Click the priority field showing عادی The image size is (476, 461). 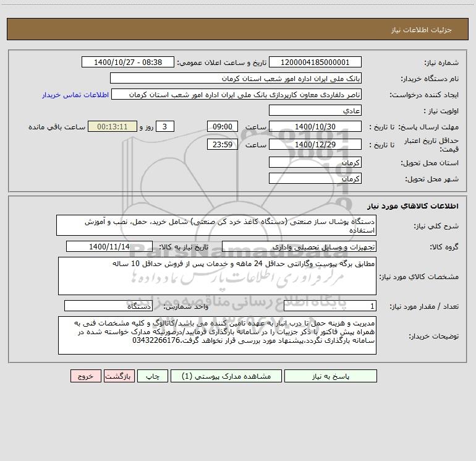pyautogui.click(x=315, y=110)
